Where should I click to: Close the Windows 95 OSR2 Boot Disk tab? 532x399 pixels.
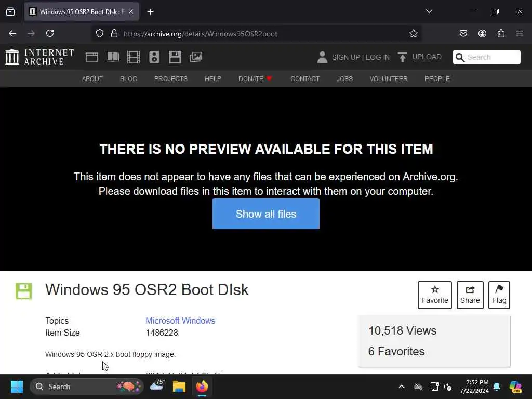(x=131, y=11)
